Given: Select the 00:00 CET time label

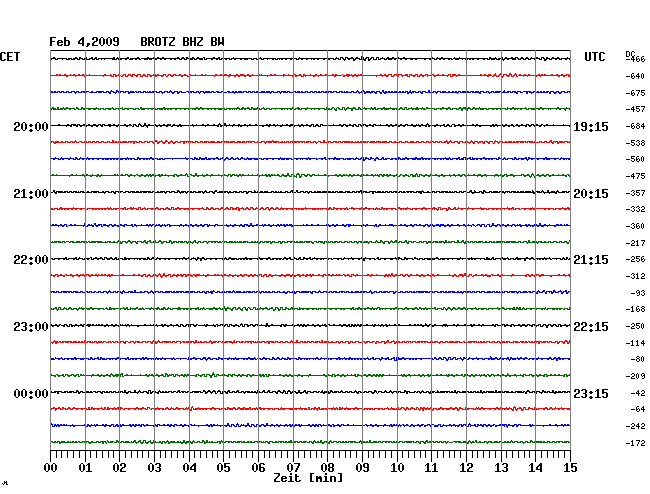Looking at the screenshot, I should click(31, 393).
